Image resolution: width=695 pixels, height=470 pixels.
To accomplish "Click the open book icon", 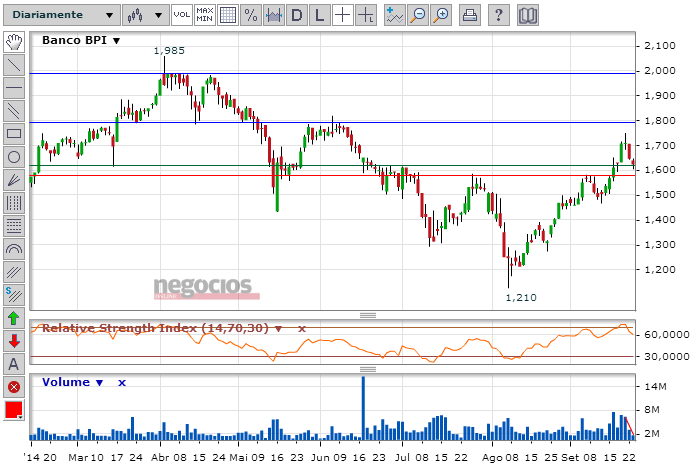I will click(x=528, y=15).
